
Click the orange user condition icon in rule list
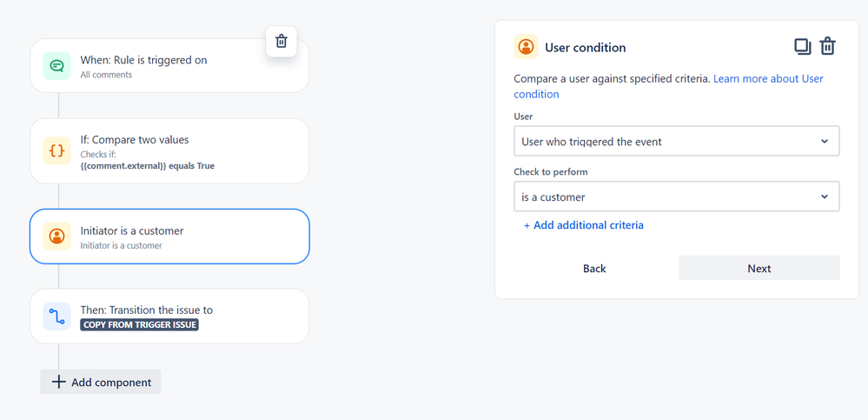pyautogui.click(x=57, y=237)
